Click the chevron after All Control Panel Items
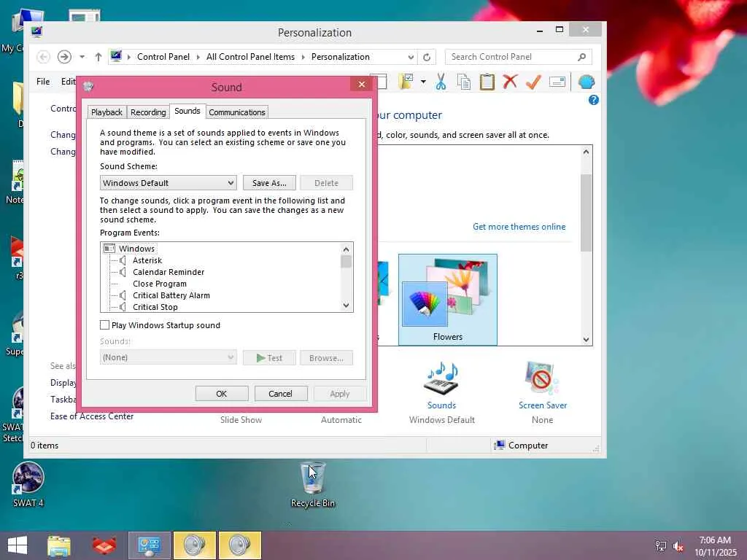 pyautogui.click(x=303, y=57)
